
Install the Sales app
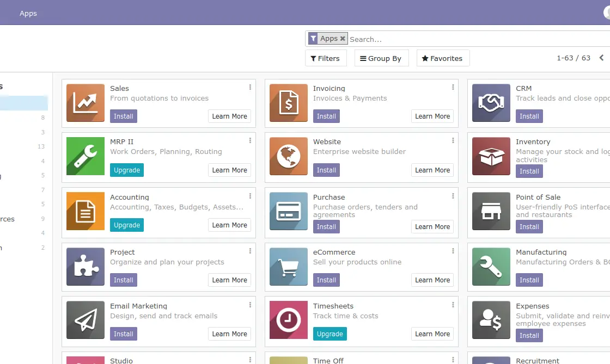coord(123,116)
